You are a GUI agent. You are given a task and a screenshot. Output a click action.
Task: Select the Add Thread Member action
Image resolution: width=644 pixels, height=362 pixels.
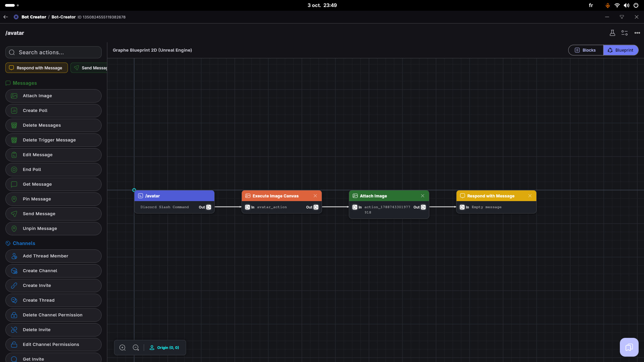pyautogui.click(x=53, y=256)
